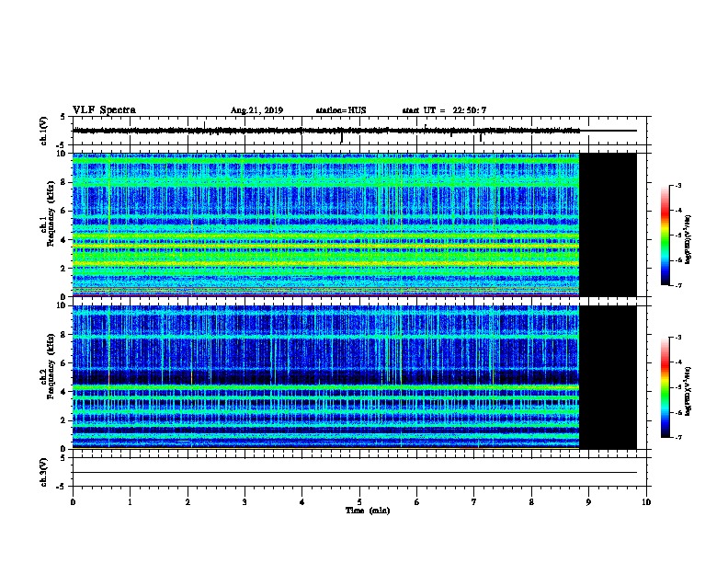Click the ch.1 voltage waveform trace

326,131
